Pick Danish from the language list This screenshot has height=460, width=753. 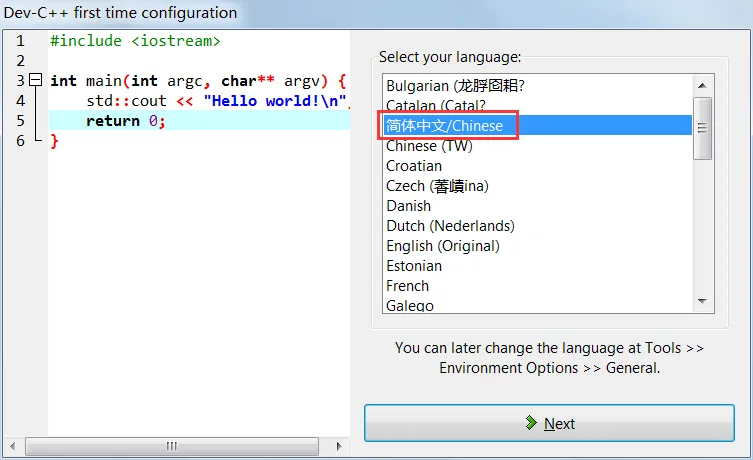tap(537, 206)
